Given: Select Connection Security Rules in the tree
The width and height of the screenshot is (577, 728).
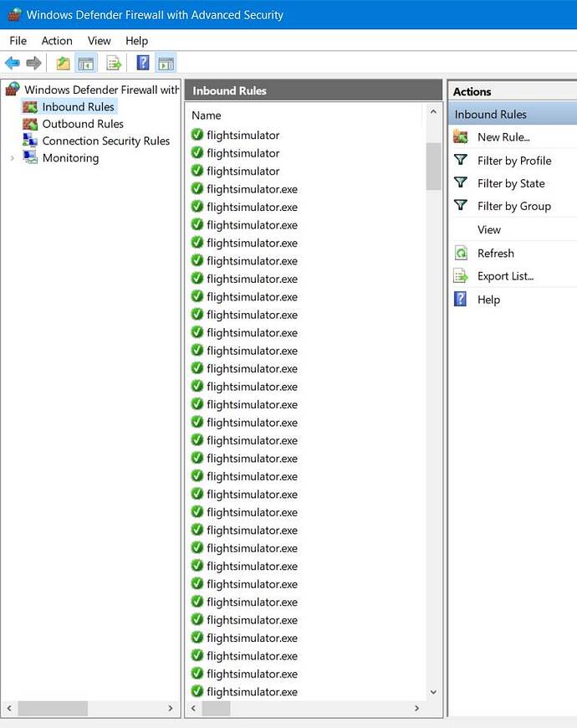Looking at the screenshot, I should (105, 141).
